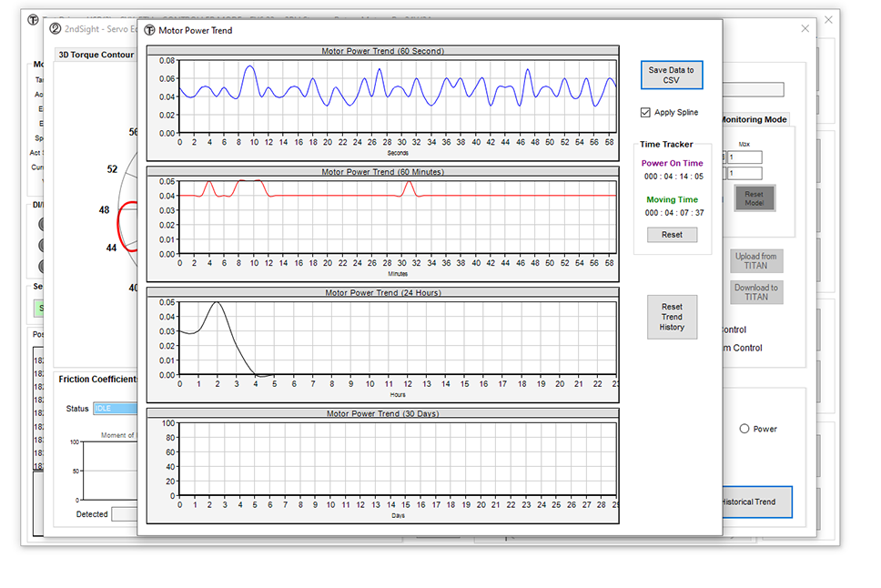881x588 pixels.
Task: Click the IDLE status field
Action: pos(115,409)
